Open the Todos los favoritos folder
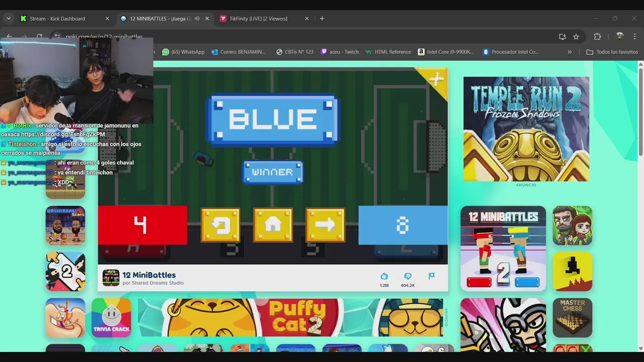Screen dimensions: 644x362 click(x=612, y=52)
